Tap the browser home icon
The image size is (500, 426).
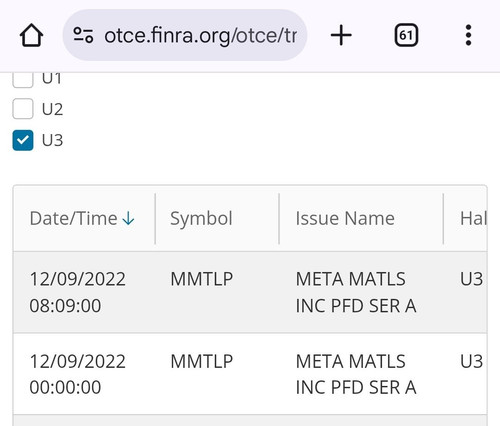pyautogui.click(x=31, y=35)
